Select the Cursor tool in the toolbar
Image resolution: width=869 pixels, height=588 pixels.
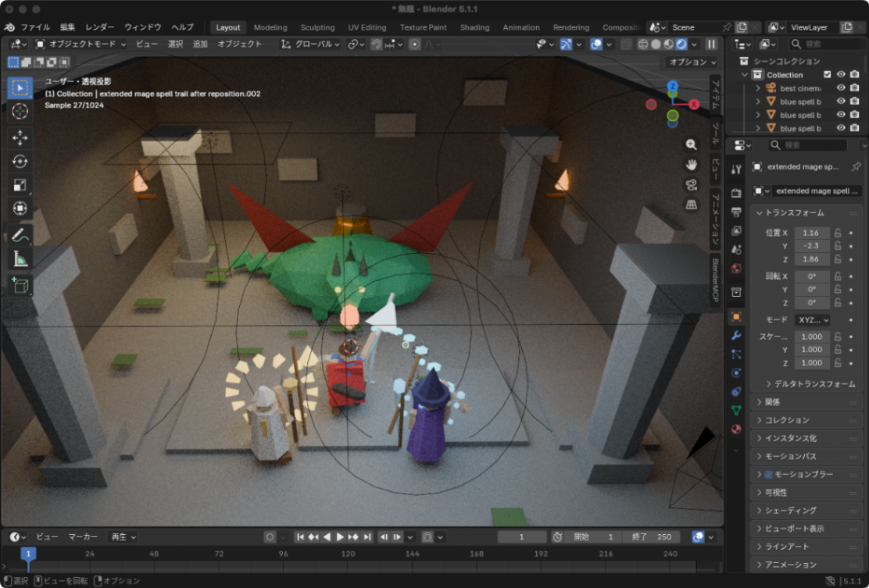20,112
